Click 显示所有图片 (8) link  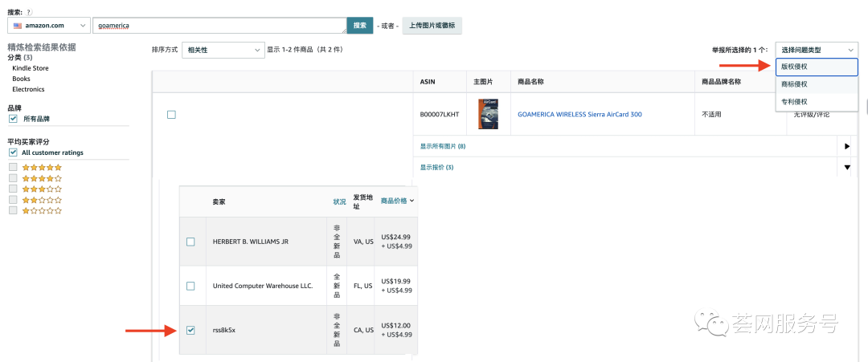(x=443, y=146)
